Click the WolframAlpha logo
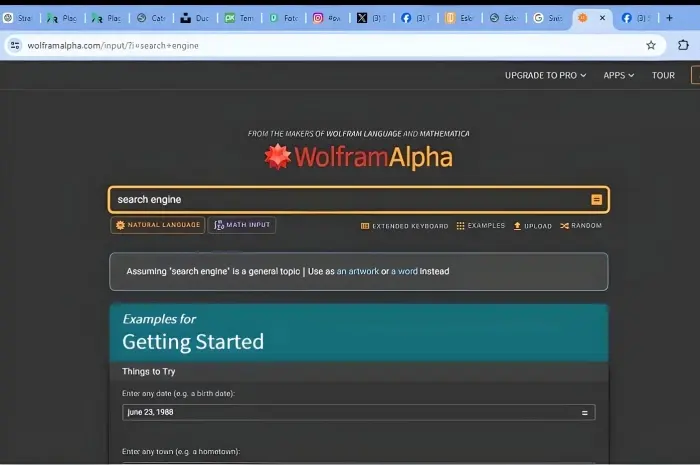Screen dimensions: 700x465 [358, 157]
